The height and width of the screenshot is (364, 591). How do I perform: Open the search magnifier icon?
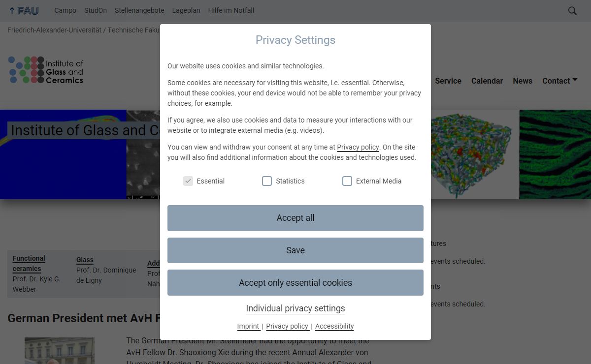coord(572,11)
